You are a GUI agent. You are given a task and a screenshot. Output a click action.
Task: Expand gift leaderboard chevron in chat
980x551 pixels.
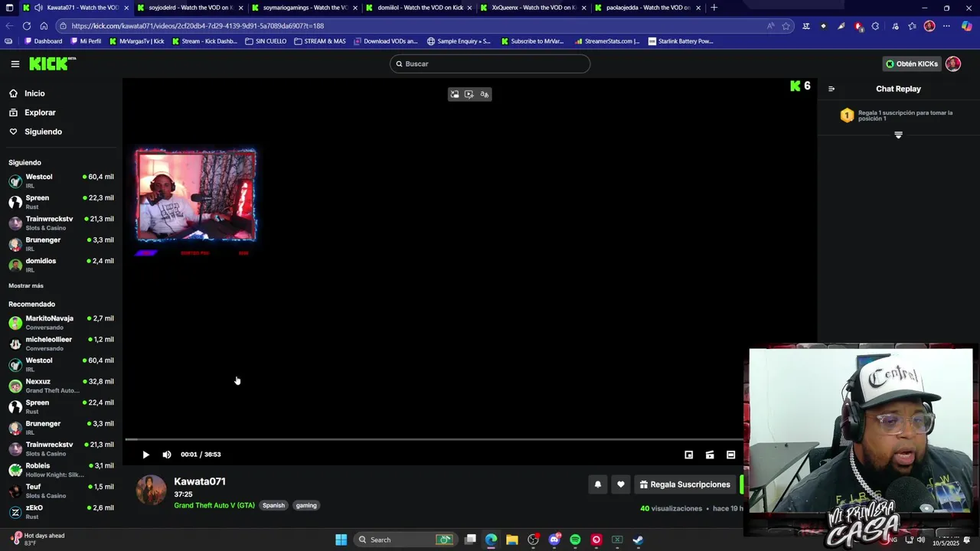899,135
